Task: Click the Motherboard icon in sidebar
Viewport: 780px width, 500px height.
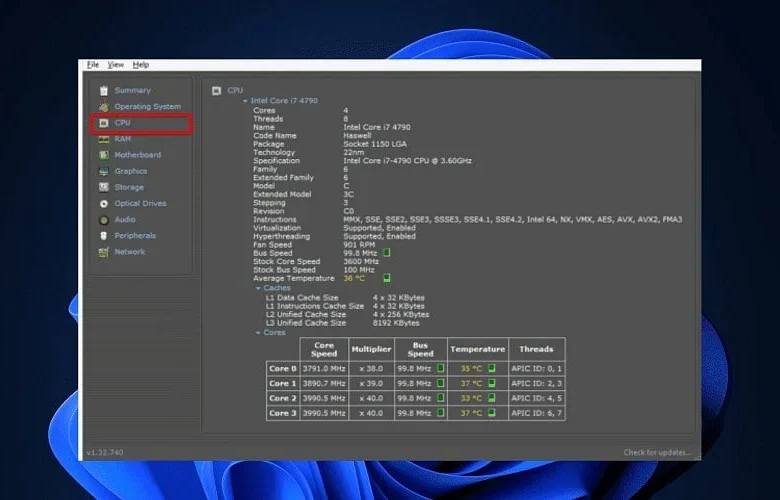Action: [103, 155]
